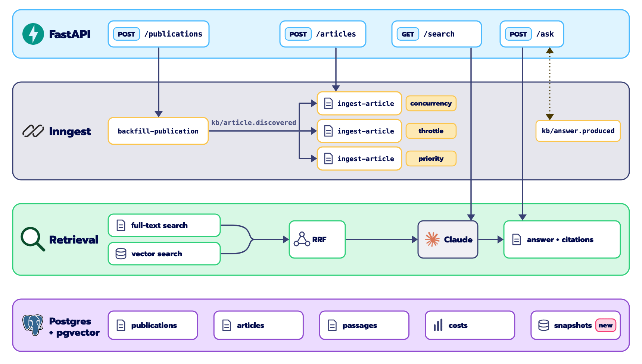Image resolution: width=642 pixels, height=364 pixels.
Task: Click the vector search database icon
Action: 121,254
